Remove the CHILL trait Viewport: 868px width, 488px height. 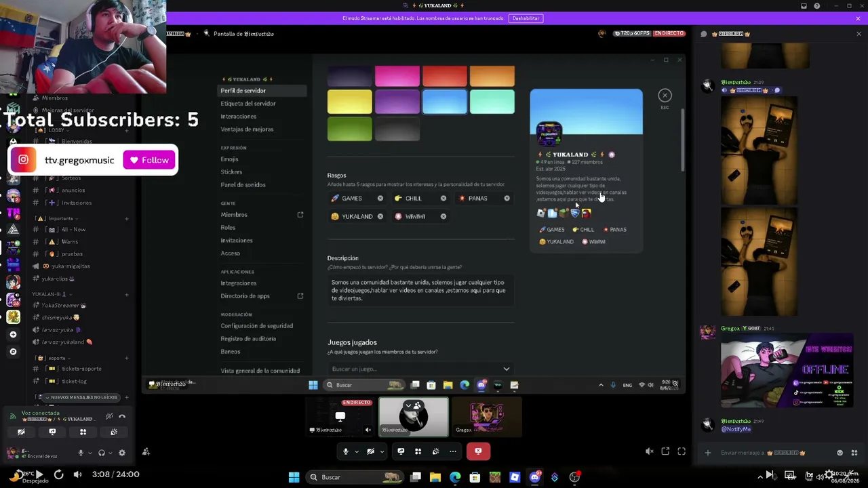click(443, 199)
